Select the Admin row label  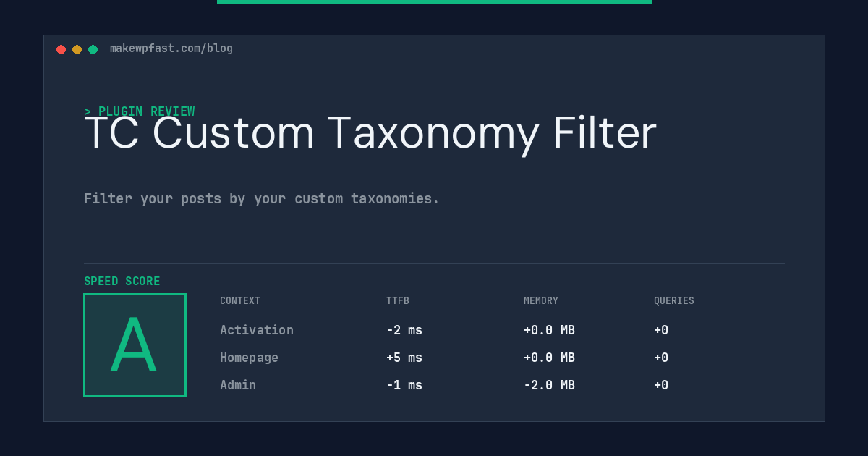tap(238, 385)
